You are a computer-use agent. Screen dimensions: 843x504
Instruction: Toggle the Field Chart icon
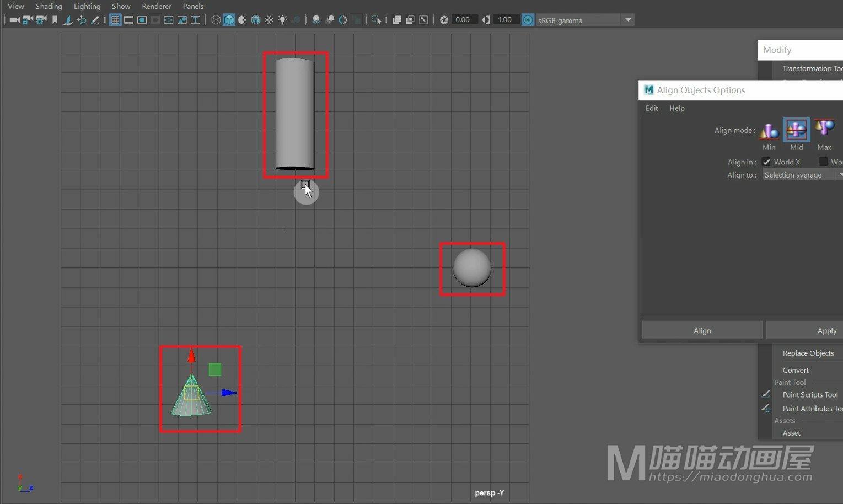click(169, 20)
